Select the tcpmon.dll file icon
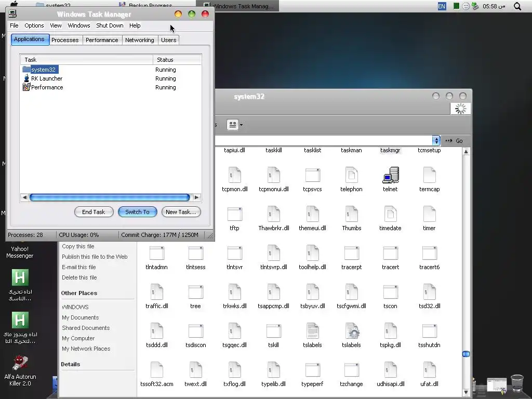 point(234,175)
